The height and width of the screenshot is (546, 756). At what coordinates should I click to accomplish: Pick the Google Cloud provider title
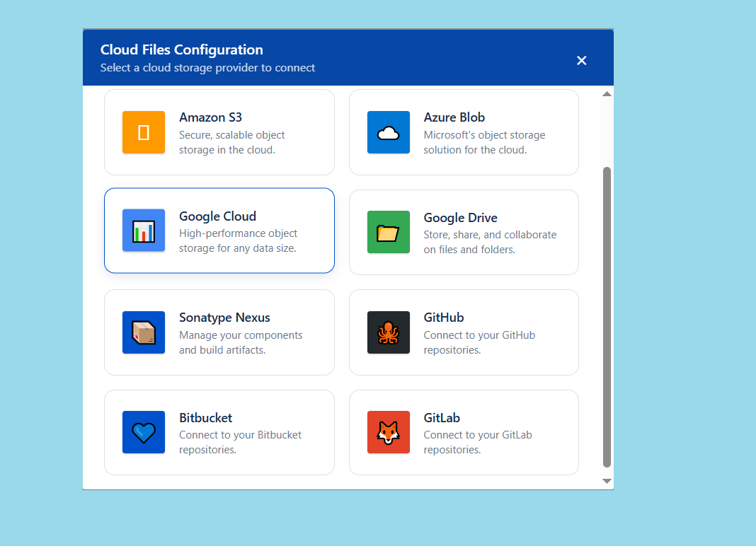click(217, 216)
